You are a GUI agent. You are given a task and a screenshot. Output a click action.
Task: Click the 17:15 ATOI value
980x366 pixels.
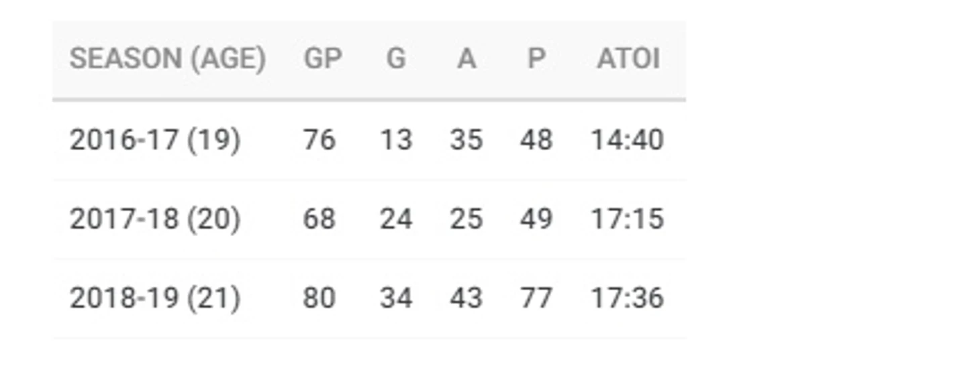pos(627,219)
